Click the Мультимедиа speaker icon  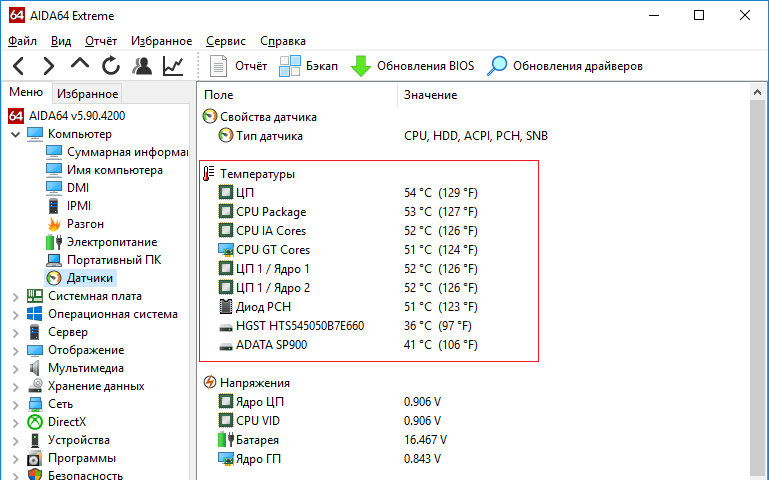point(35,368)
